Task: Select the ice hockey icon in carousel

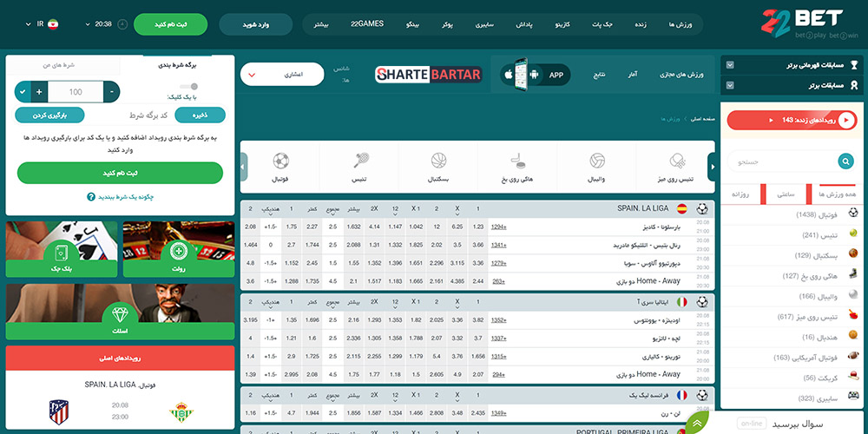Action: tap(518, 161)
